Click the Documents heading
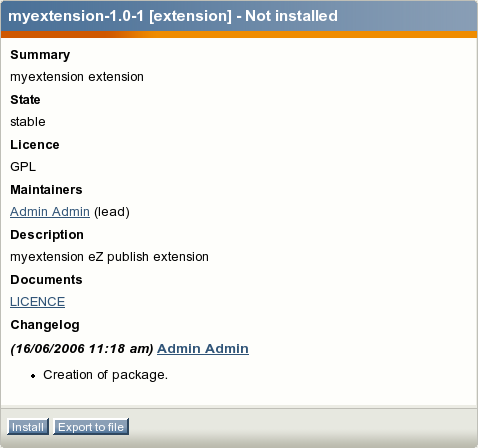This screenshot has height=448, width=478. point(46,280)
